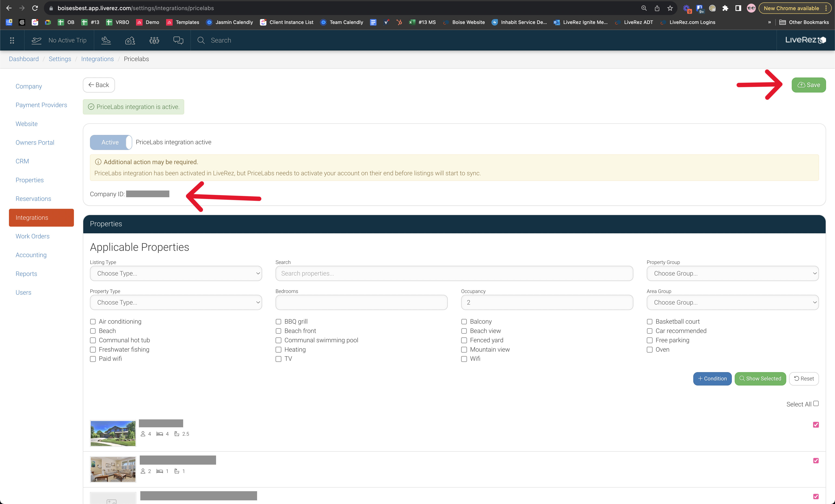Open the apps grid menu icon

point(12,40)
